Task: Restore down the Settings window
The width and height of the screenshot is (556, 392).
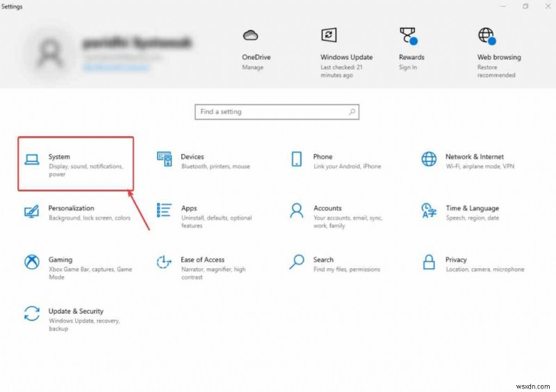Action: [525, 6]
